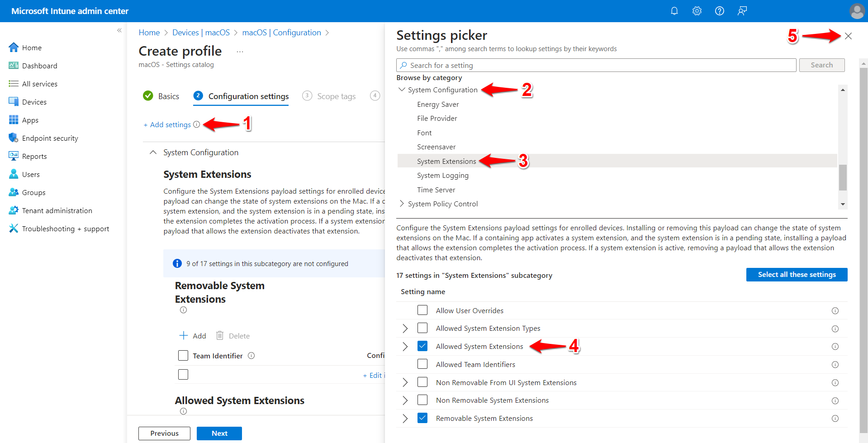
Task: Collapse the left navigation with the double chevron
Action: click(119, 30)
